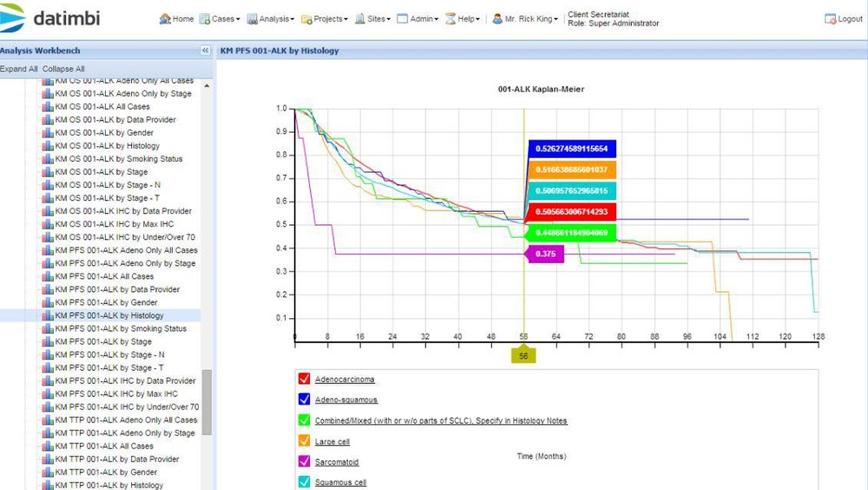868x490 pixels.
Task: Click the Help hourglass icon
Action: pyautogui.click(x=450, y=19)
